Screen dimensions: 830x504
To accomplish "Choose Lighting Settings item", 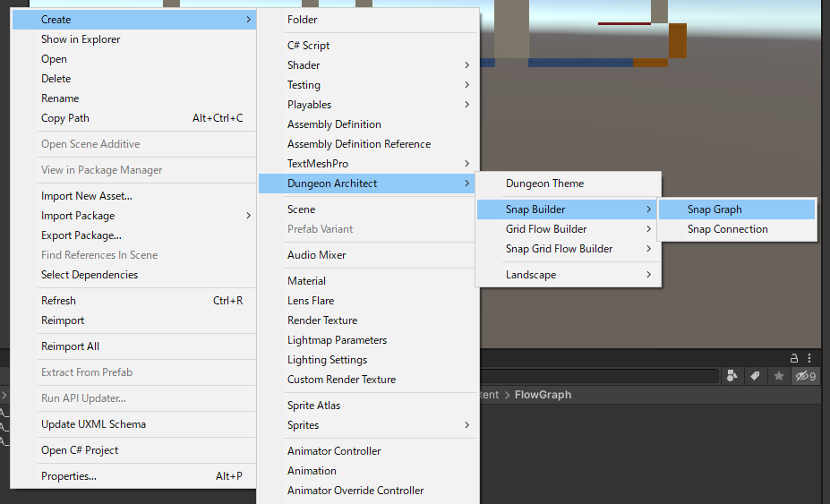I will pyautogui.click(x=367, y=360).
